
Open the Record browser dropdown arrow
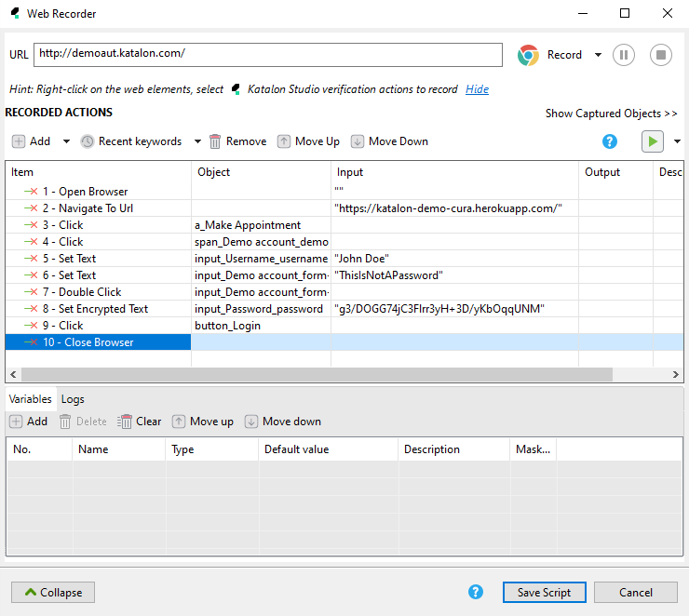pyautogui.click(x=598, y=55)
